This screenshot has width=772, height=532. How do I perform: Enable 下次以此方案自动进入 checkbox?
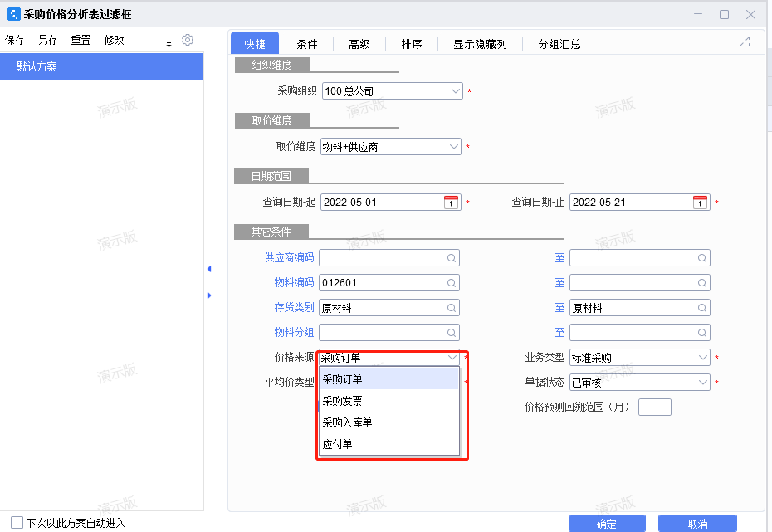(x=17, y=523)
